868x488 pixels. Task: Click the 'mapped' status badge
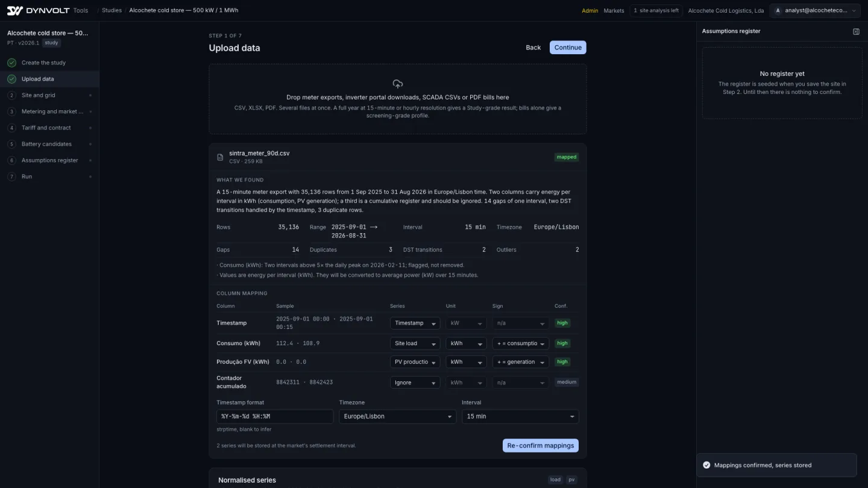(x=567, y=157)
